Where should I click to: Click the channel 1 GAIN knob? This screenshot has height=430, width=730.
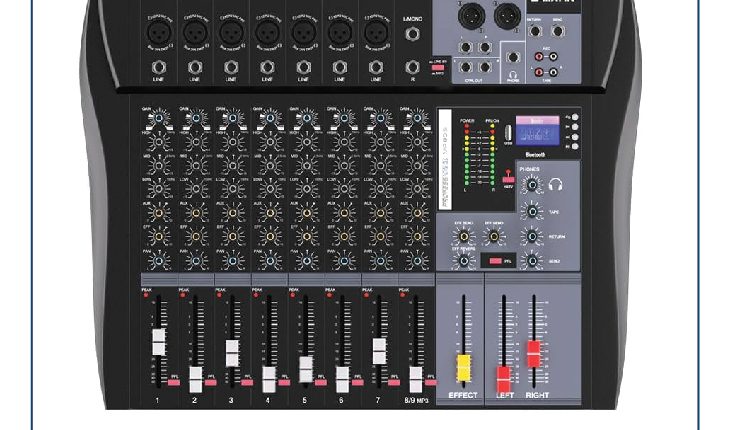tap(158, 119)
